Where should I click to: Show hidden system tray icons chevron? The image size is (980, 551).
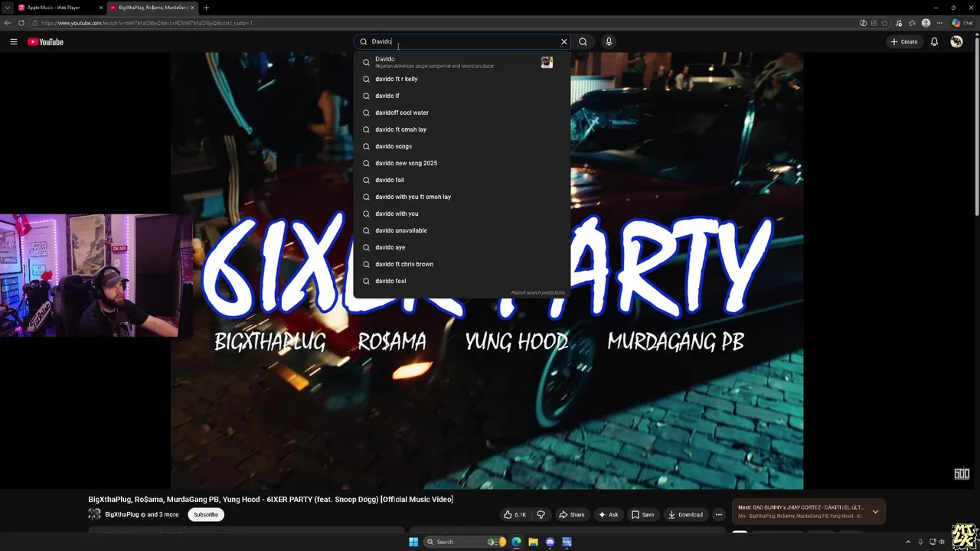pos(908,542)
